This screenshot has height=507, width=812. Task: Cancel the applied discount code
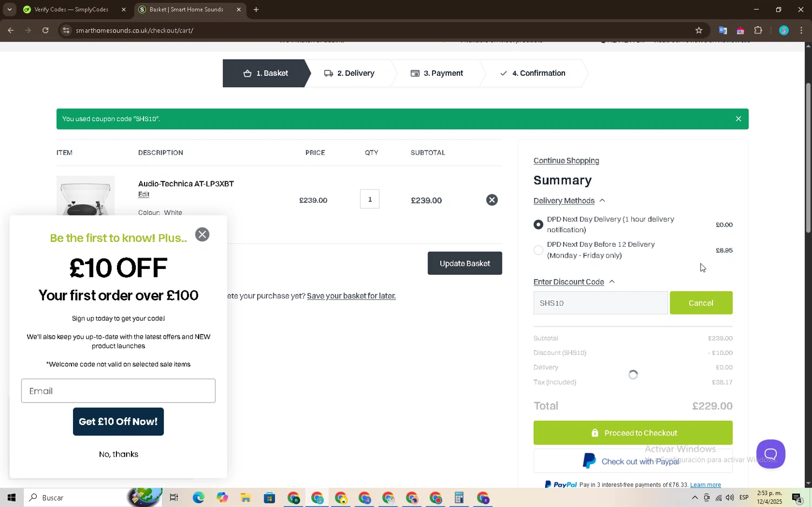pyautogui.click(x=701, y=303)
